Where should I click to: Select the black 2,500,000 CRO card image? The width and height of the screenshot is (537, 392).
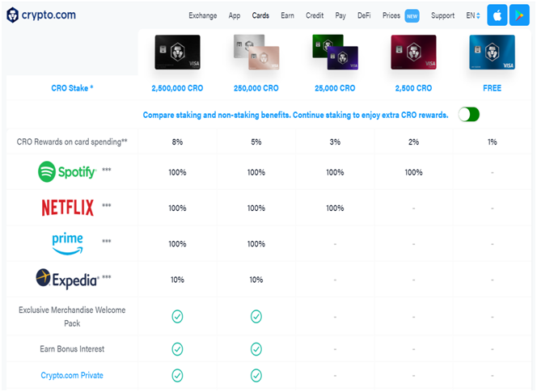(x=177, y=52)
